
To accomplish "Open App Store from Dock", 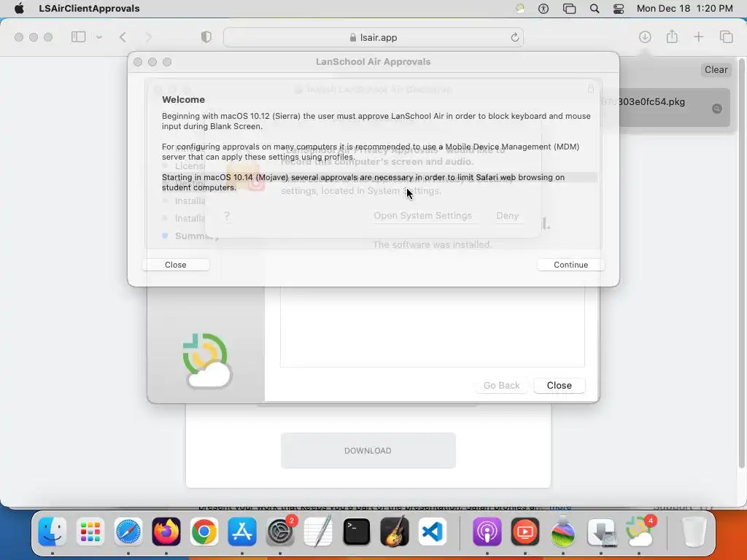I will (x=242, y=532).
